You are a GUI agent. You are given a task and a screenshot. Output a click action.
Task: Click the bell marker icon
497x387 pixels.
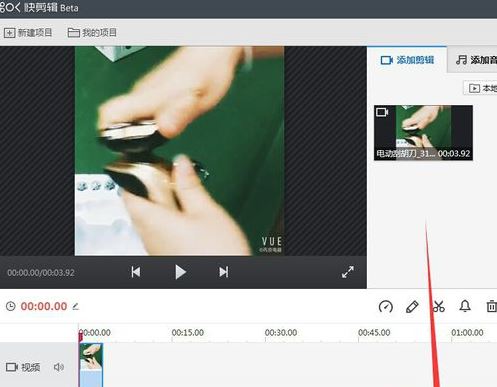click(465, 306)
